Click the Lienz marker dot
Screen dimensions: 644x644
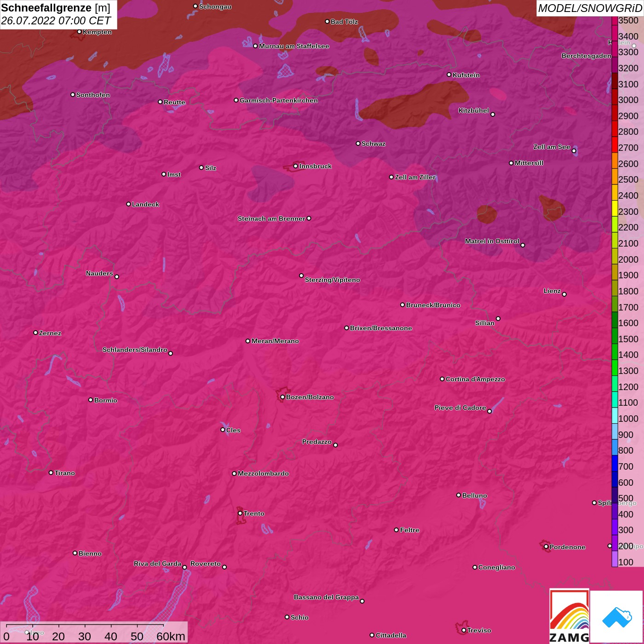tap(564, 294)
